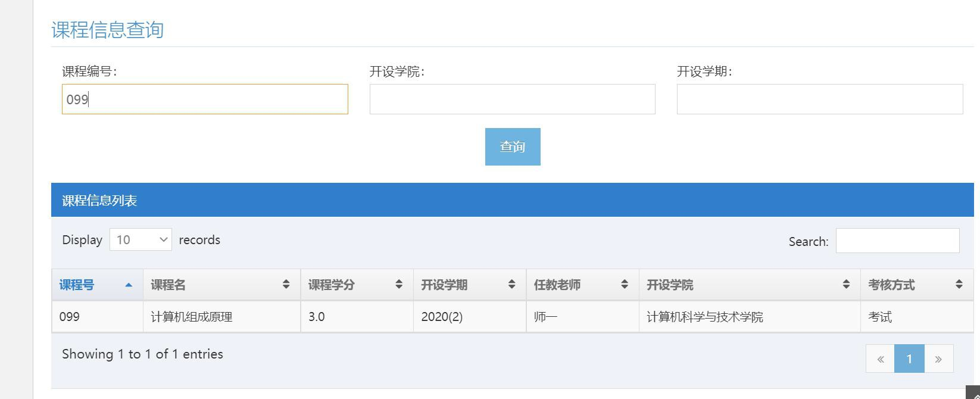Click the 计算机组成原理 course name cell

pyautogui.click(x=221, y=317)
